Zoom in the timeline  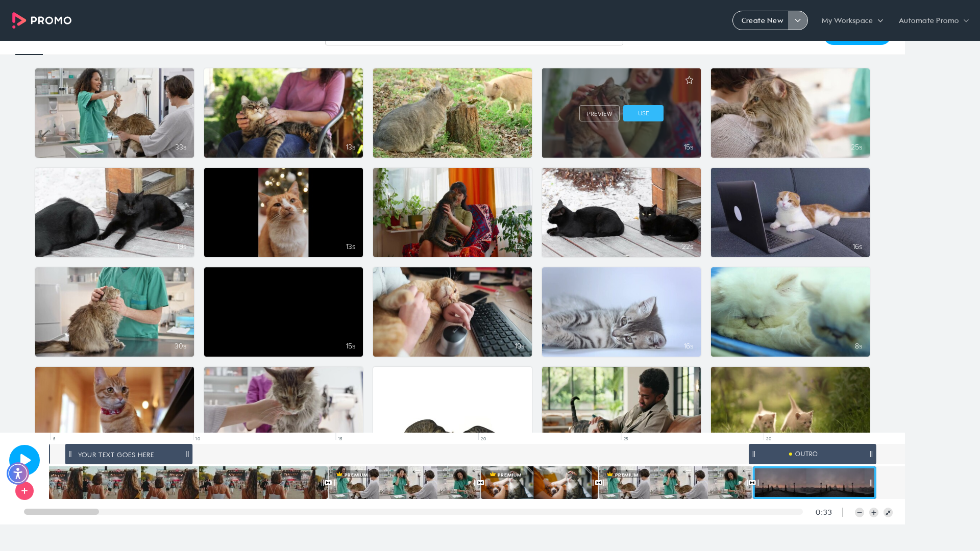874,513
